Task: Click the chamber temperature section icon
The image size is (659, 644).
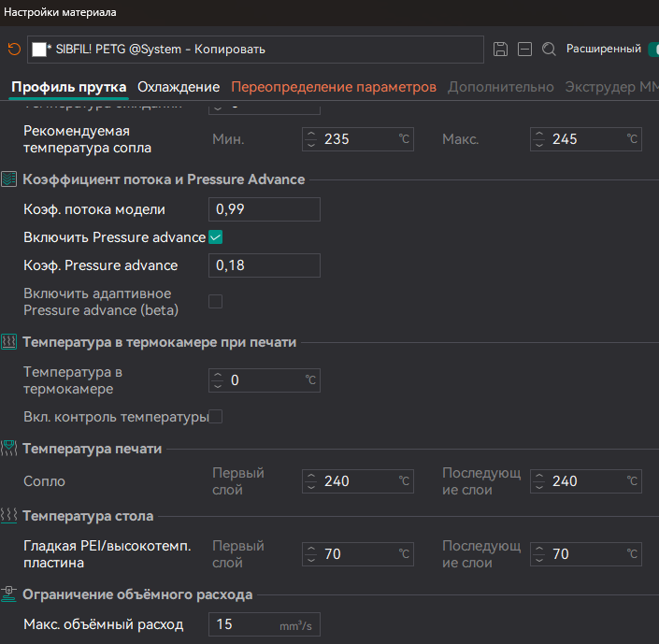Action: pos(9,342)
